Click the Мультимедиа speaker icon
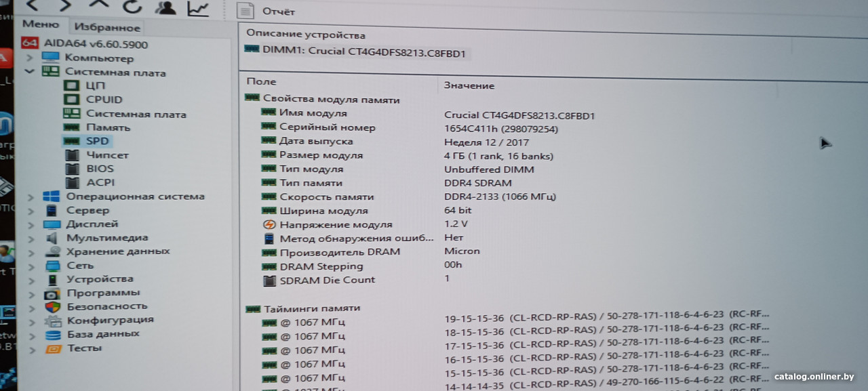Image resolution: width=868 pixels, height=391 pixels. (52, 238)
